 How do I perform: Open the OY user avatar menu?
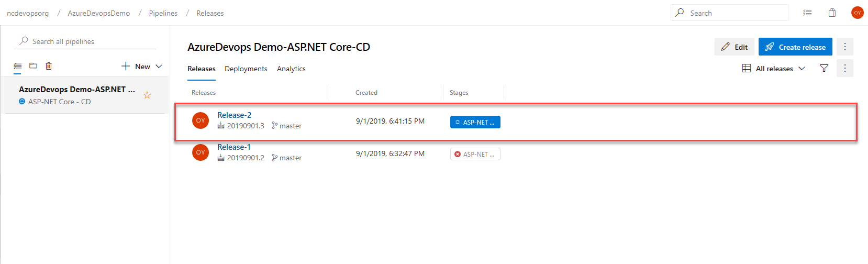(x=858, y=13)
